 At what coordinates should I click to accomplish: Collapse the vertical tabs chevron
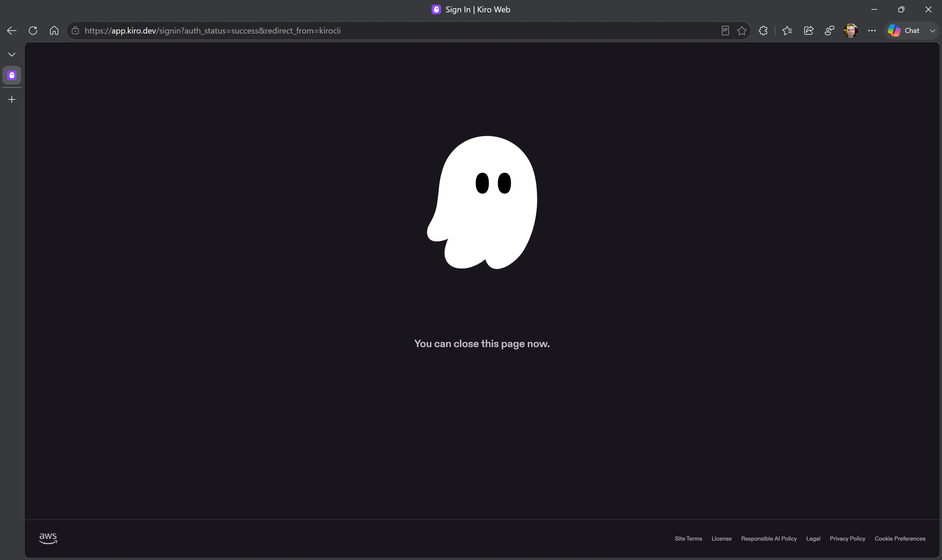(12, 54)
